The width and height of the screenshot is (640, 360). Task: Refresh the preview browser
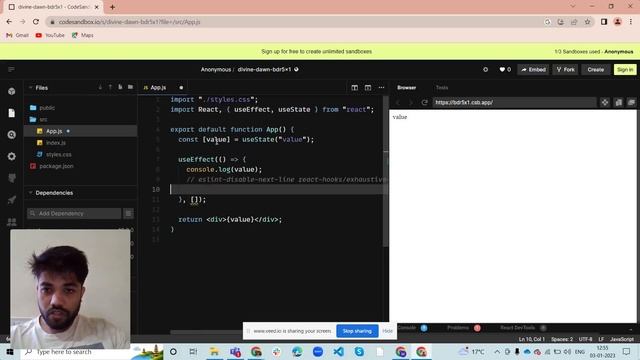tap(424, 102)
